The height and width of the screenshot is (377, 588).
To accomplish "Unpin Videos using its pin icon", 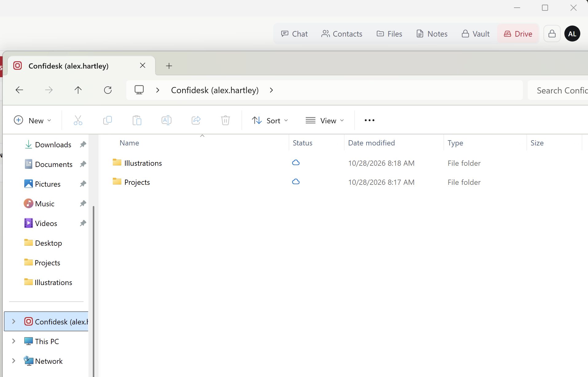I will point(83,223).
